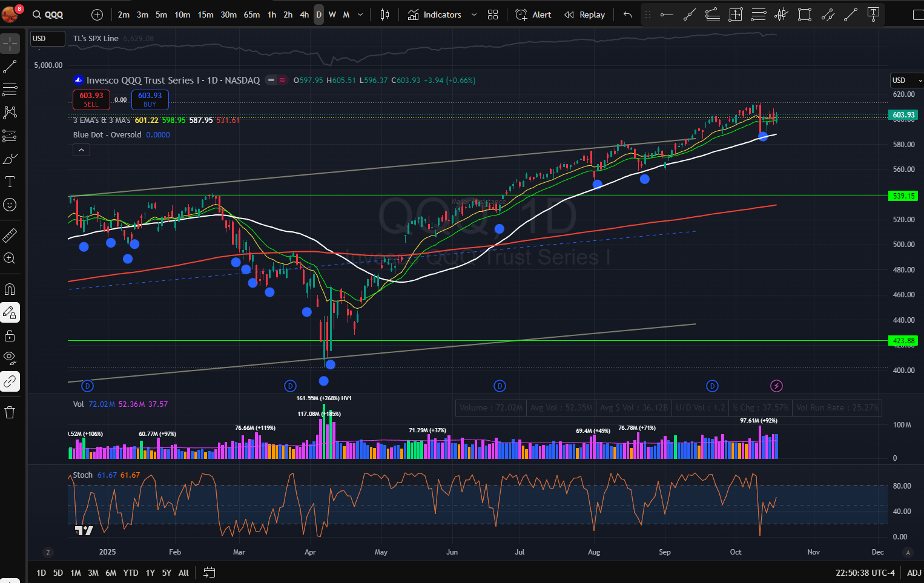This screenshot has width=924, height=583.
Task: Switch to the 15m timeframe
Action: pyautogui.click(x=205, y=15)
